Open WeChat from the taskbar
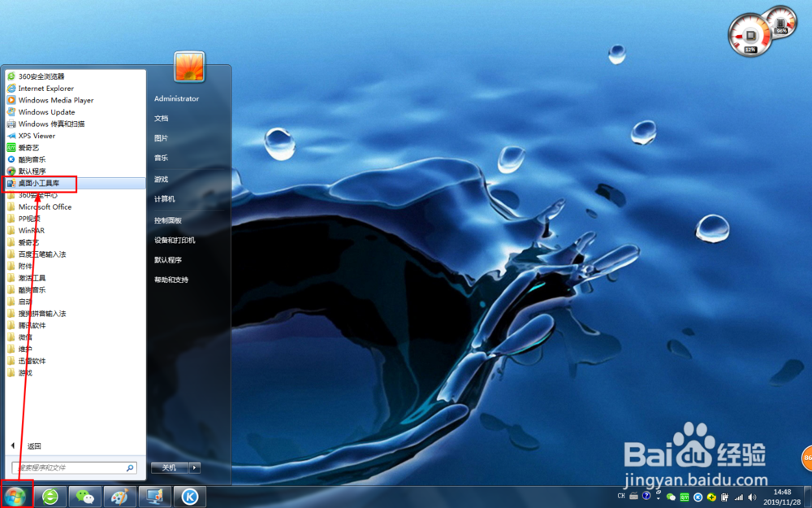 tap(84, 496)
